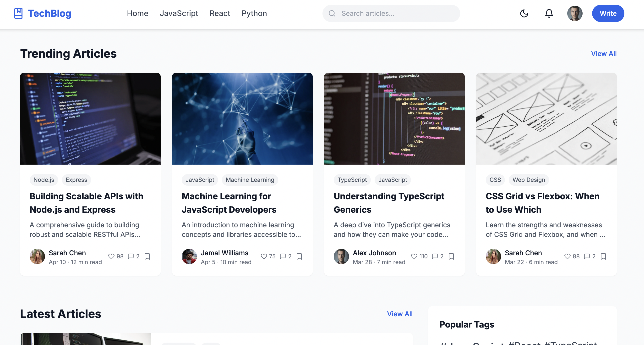Bookmark the CSS Grid vs Flexbox article
Screen dimensions: 644x345
pyautogui.click(x=603, y=256)
